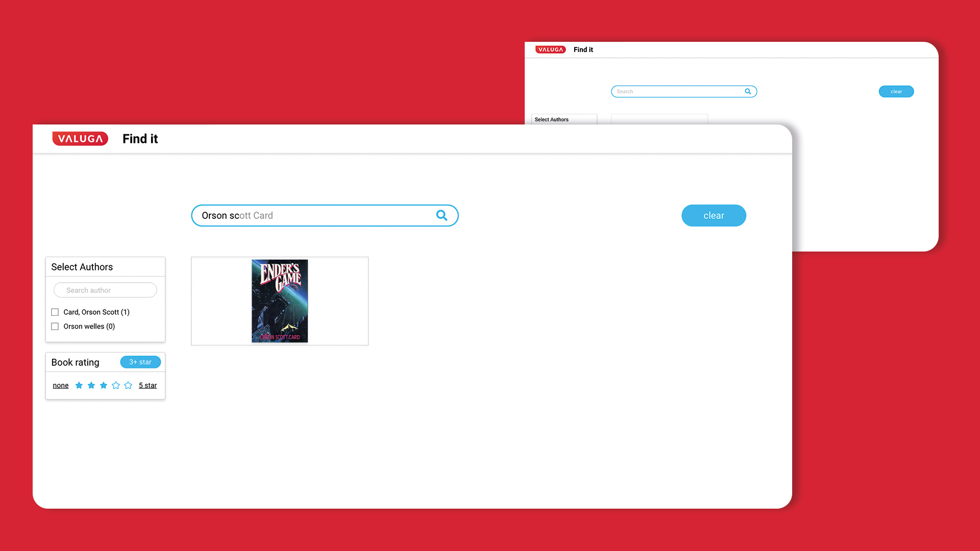Click the 3+ star rating badge

click(140, 362)
